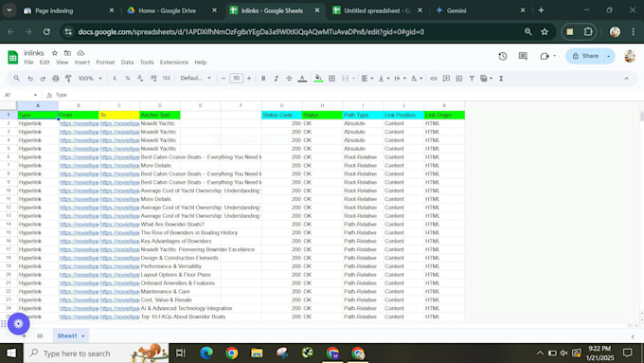This screenshot has height=363, width=644.
Task: Open Microsoft Edge from the taskbar
Action: pyautogui.click(x=206, y=354)
